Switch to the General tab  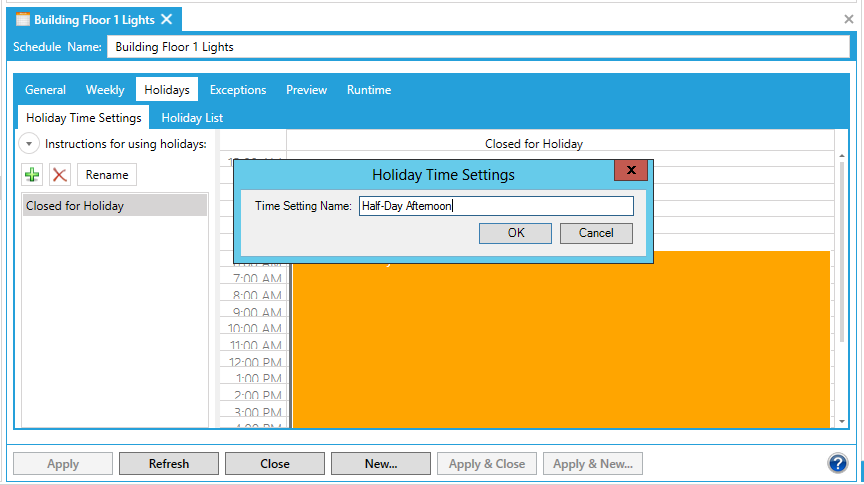pyautogui.click(x=46, y=90)
